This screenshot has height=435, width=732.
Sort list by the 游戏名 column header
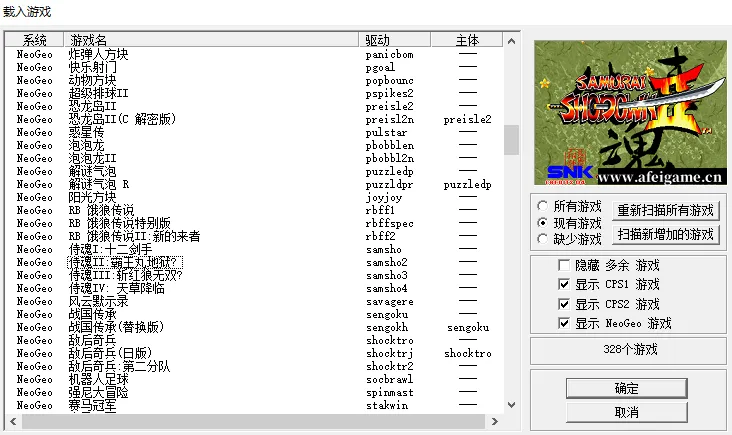tap(210, 39)
